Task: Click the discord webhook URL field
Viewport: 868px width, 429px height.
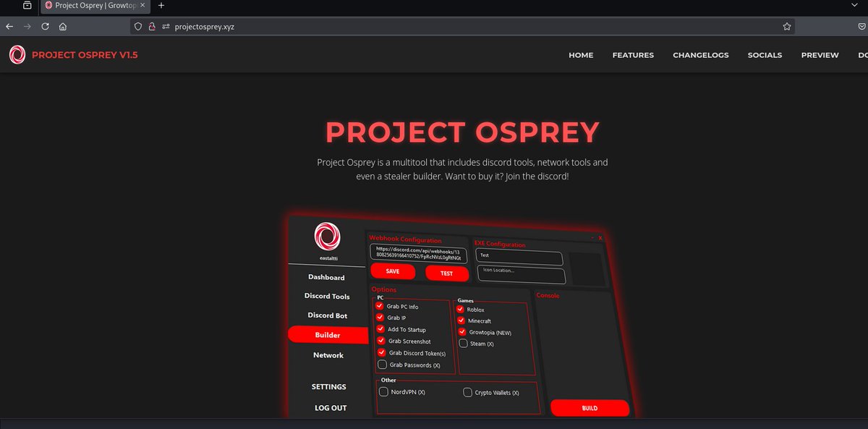Action: click(x=418, y=253)
